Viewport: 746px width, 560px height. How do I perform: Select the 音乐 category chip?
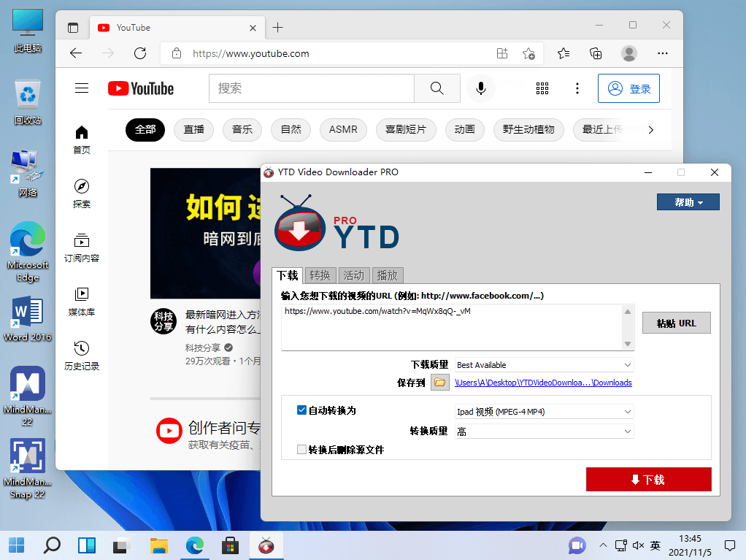pos(242,130)
